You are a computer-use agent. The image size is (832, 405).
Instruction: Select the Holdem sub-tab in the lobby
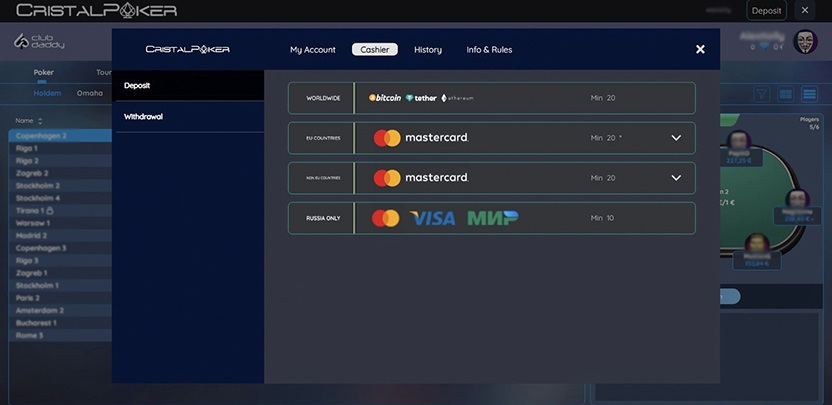47,93
